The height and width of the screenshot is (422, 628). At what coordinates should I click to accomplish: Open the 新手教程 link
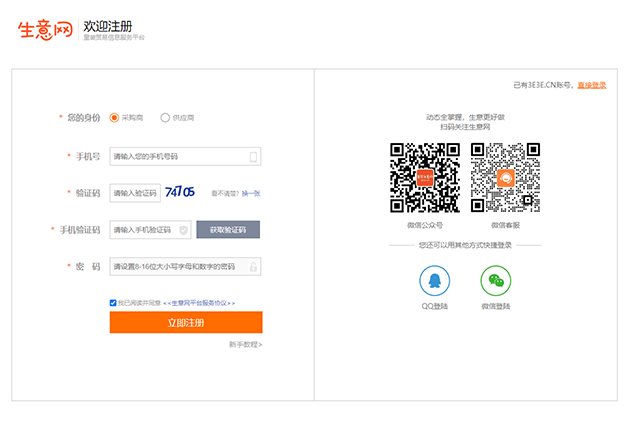tap(246, 344)
